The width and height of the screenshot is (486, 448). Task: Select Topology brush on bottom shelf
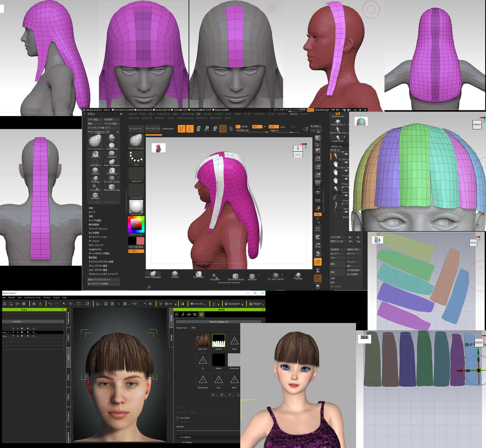tap(298, 276)
